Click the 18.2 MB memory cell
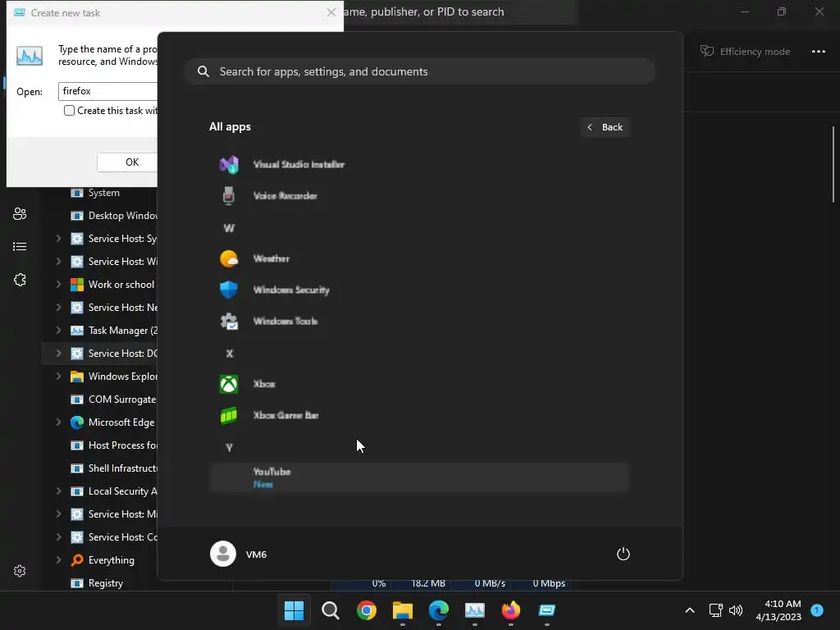The image size is (840, 630). coord(421,584)
